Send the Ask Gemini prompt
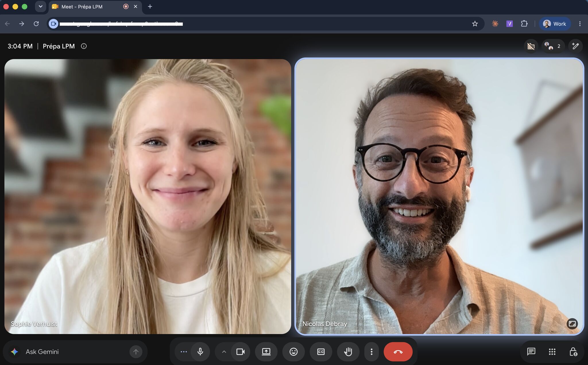The height and width of the screenshot is (365, 588). [136, 352]
